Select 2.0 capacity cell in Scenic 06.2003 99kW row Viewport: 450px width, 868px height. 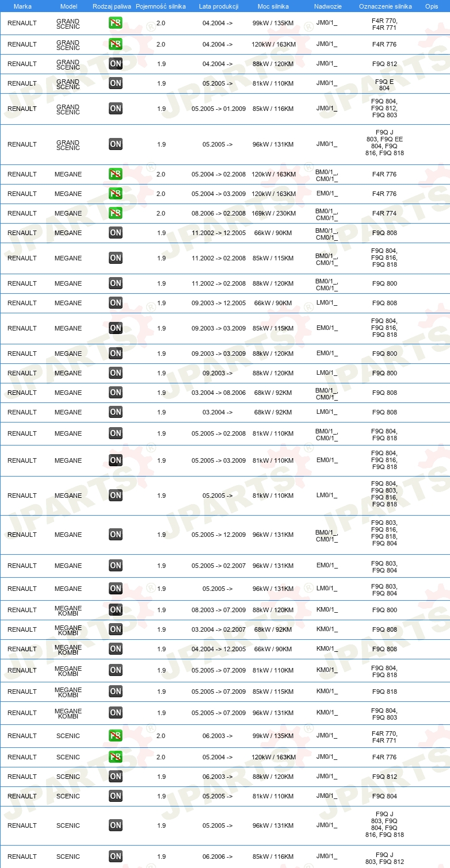(161, 736)
